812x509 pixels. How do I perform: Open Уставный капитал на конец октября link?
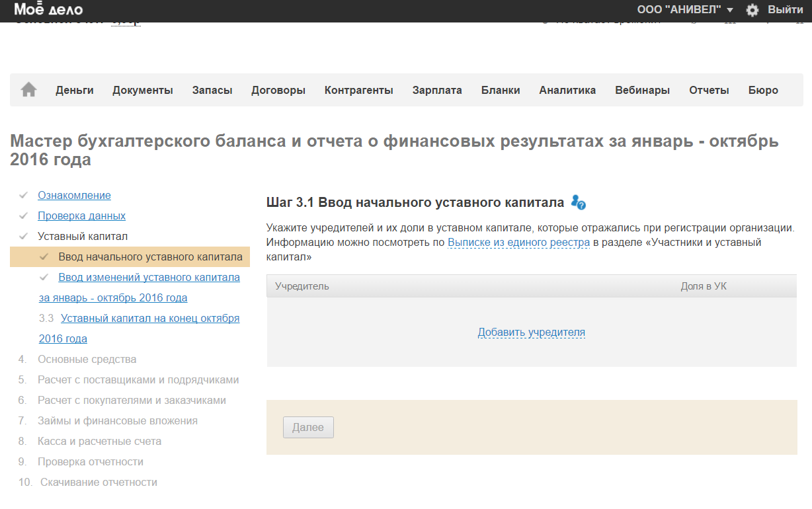140,329
